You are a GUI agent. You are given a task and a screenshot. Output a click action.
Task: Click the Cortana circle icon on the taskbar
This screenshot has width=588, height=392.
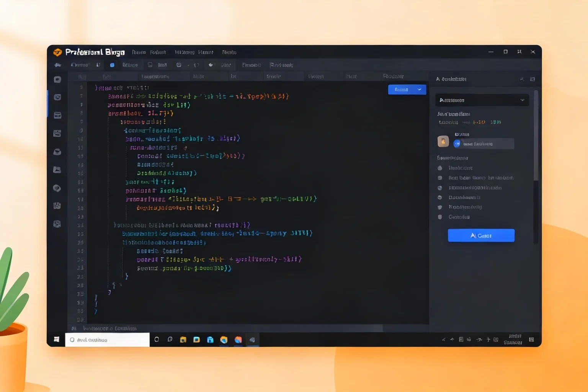point(157,340)
